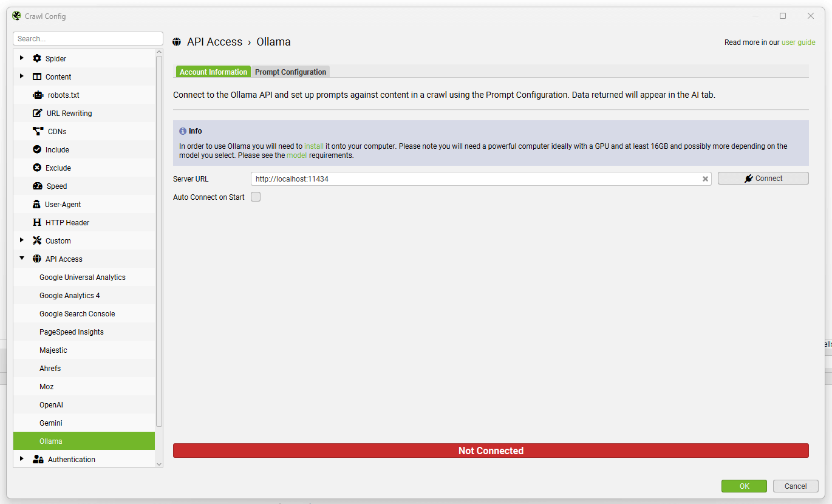Image resolution: width=832 pixels, height=504 pixels.
Task: Switch to the Prompt Configuration tab
Action: (290, 72)
